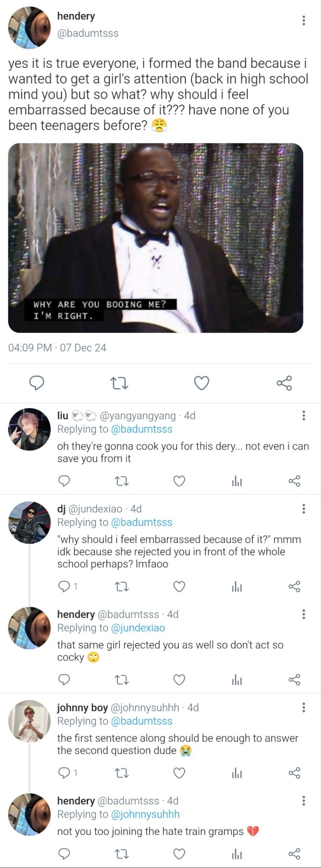Retweet johnny boy's reply
321x868 pixels.
click(x=122, y=773)
